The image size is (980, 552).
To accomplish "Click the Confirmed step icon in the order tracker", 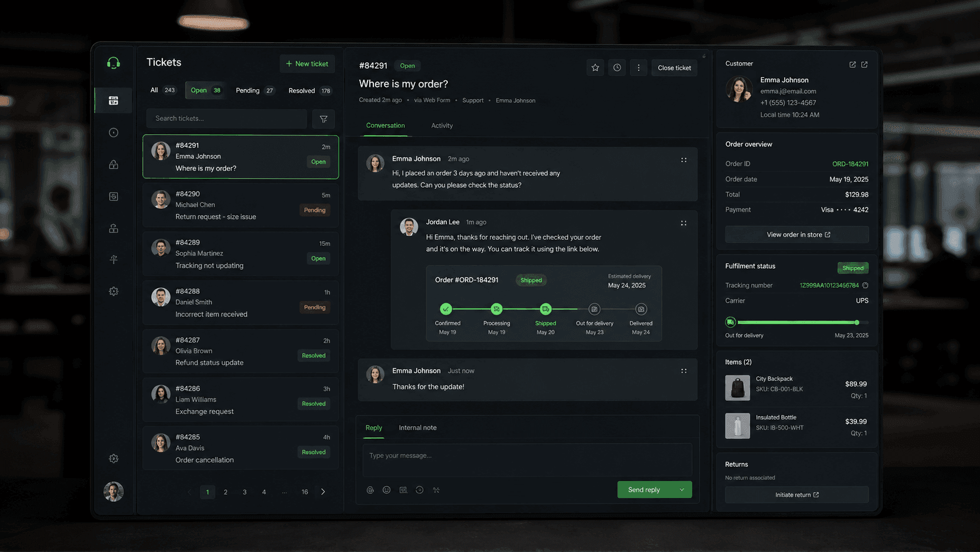I will [x=446, y=309].
